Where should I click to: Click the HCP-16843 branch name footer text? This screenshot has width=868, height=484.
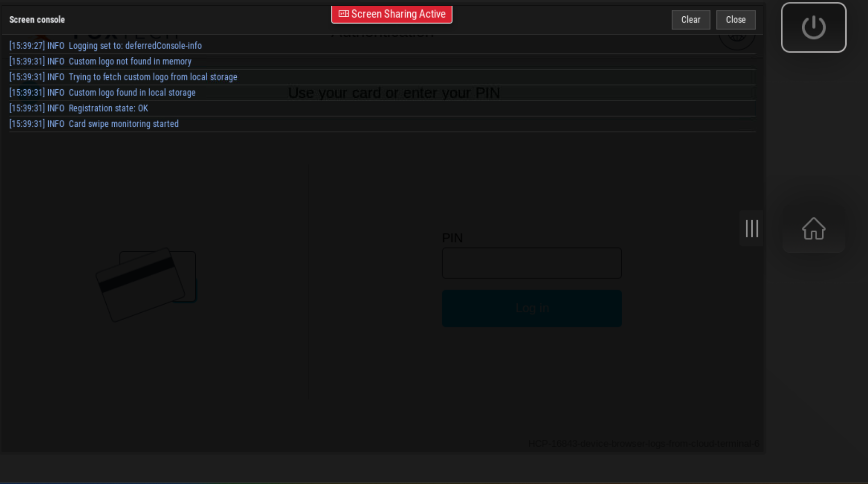[644, 444]
